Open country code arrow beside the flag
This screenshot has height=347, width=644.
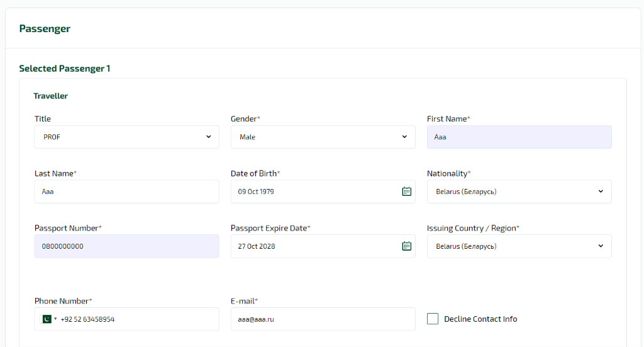[x=55, y=319]
